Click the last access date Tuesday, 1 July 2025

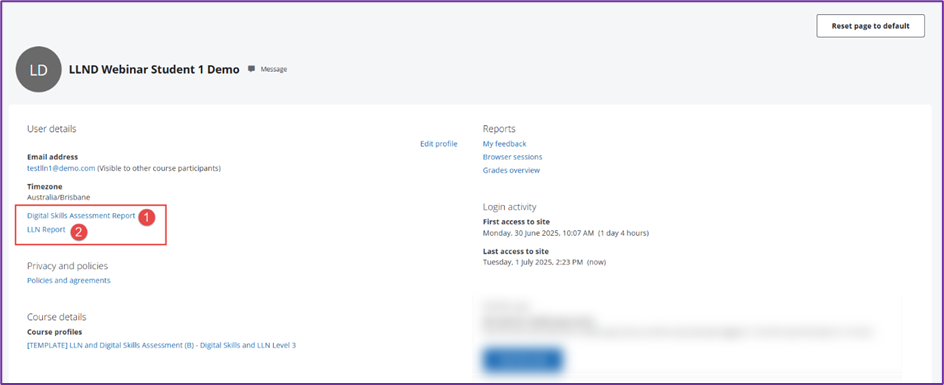[x=533, y=262]
